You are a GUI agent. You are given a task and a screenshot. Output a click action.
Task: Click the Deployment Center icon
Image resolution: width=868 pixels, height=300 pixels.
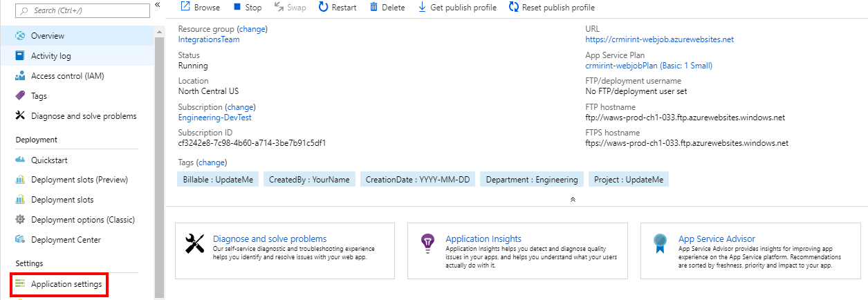click(x=19, y=241)
